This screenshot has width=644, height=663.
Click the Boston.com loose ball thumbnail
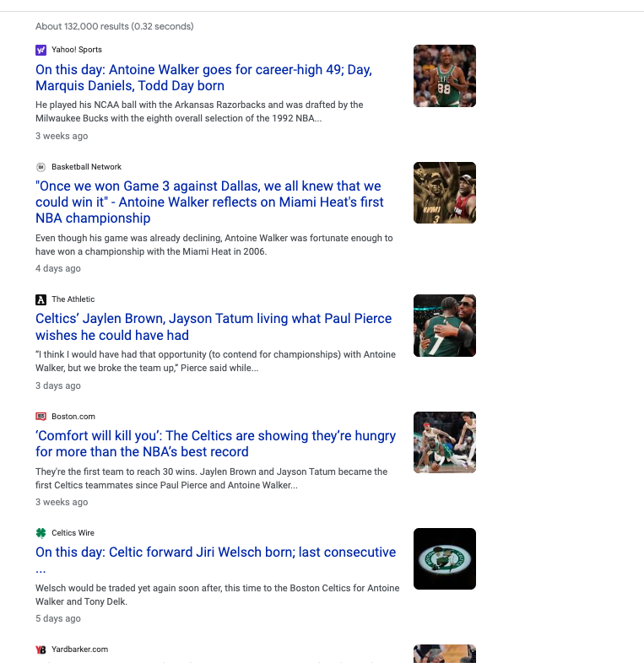point(445,442)
